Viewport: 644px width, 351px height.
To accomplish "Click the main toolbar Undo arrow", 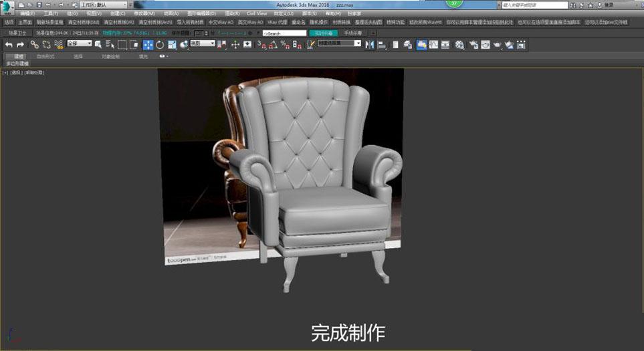I will click(x=9, y=45).
